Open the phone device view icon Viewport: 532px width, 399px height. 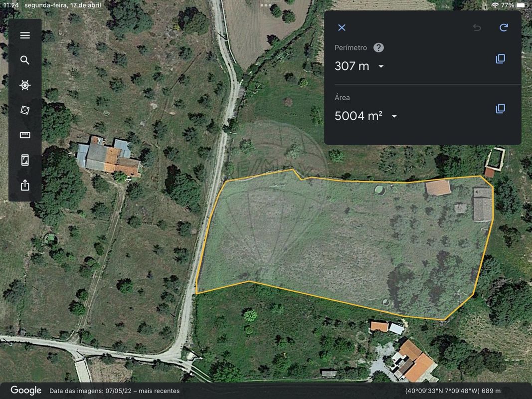coord(25,160)
